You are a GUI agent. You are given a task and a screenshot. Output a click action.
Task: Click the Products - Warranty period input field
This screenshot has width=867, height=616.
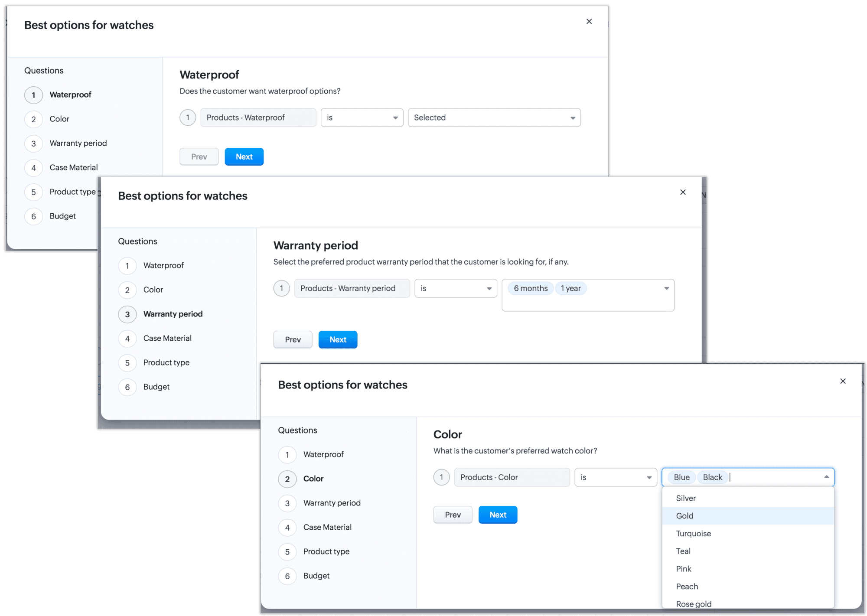(x=352, y=288)
